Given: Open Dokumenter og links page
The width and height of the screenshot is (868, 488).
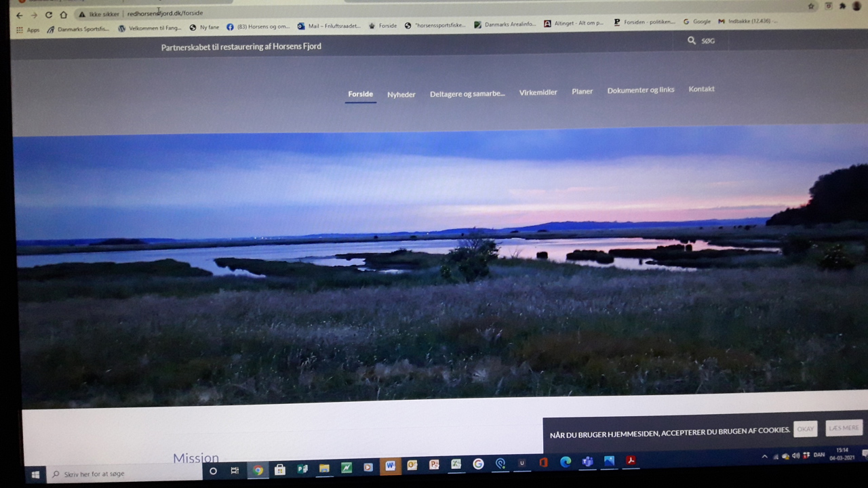Looking at the screenshot, I should point(641,90).
